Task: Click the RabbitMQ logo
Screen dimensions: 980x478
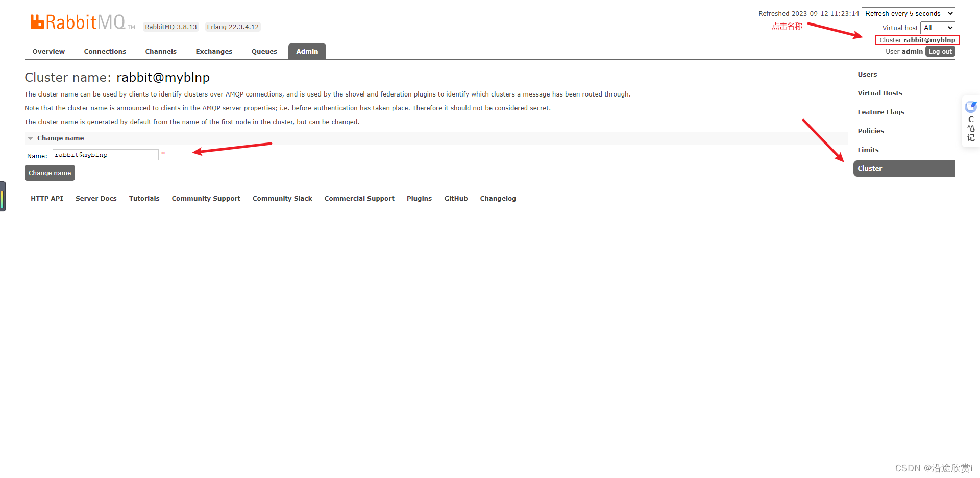Action: point(79,20)
